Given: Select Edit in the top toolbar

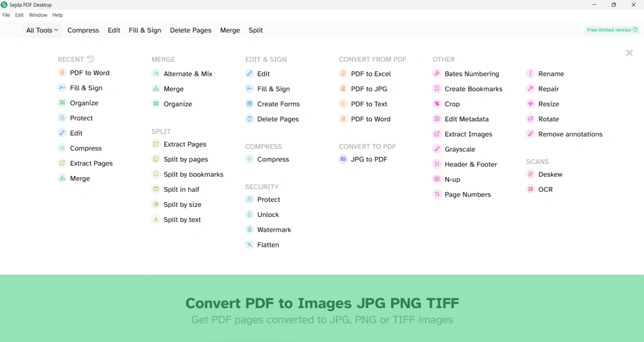Looking at the screenshot, I should 114,30.
